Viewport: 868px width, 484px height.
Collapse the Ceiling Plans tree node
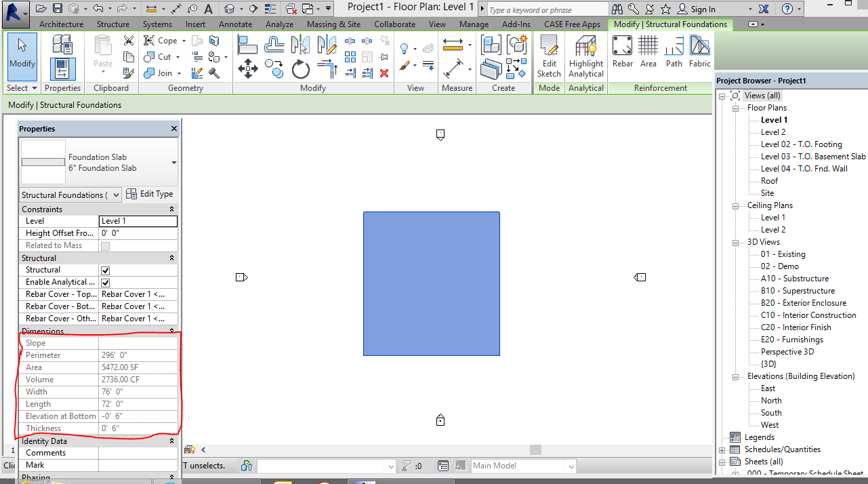click(x=735, y=205)
